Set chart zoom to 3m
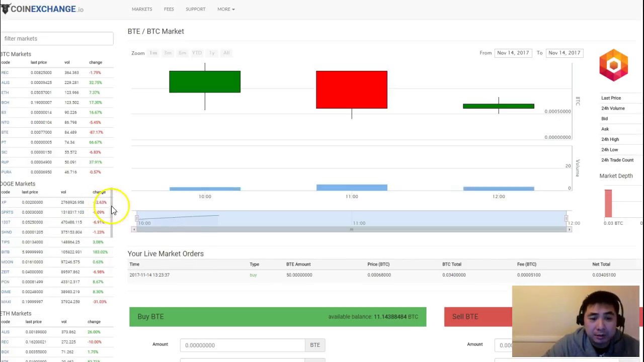Image resolution: width=644 pixels, height=362 pixels. pos(168,53)
